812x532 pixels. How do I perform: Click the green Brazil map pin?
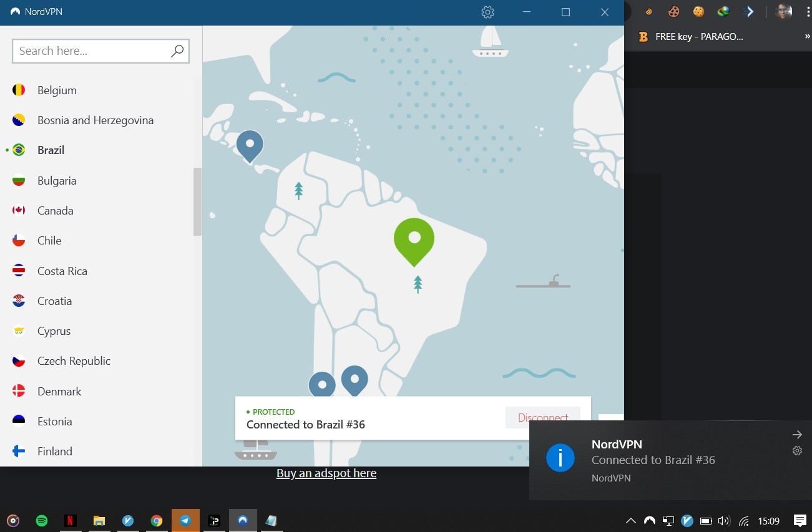[414, 240]
